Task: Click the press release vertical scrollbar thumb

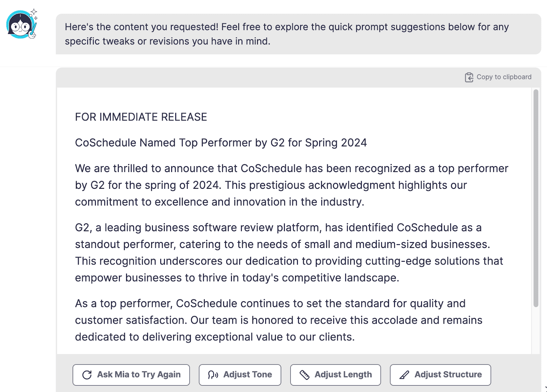Action: coord(536,198)
